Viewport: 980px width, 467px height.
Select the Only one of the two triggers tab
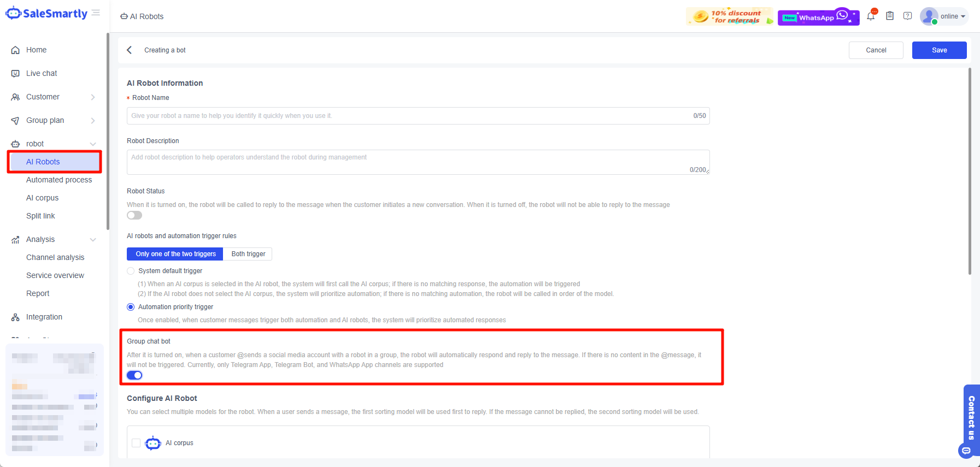[x=175, y=254]
